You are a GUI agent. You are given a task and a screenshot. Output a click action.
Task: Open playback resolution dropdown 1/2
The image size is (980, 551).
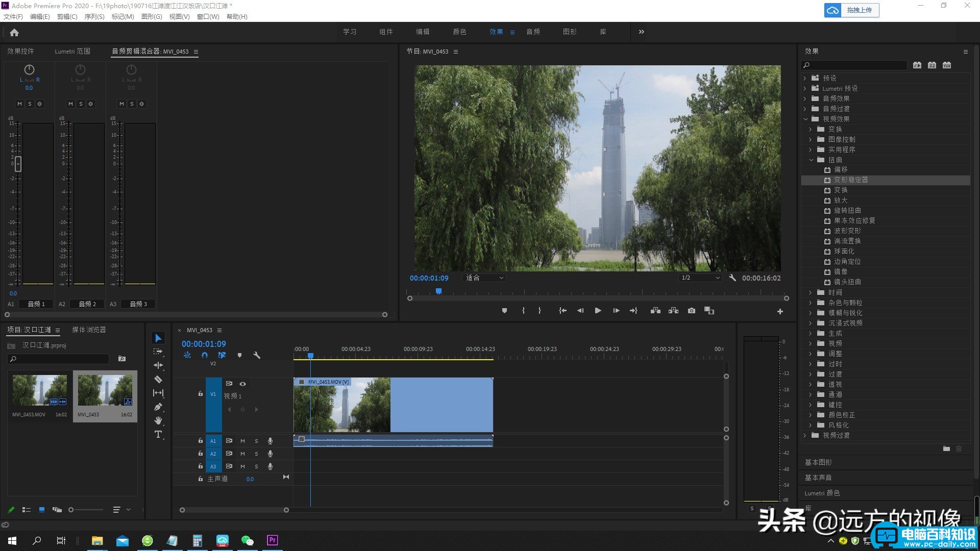point(700,278)
